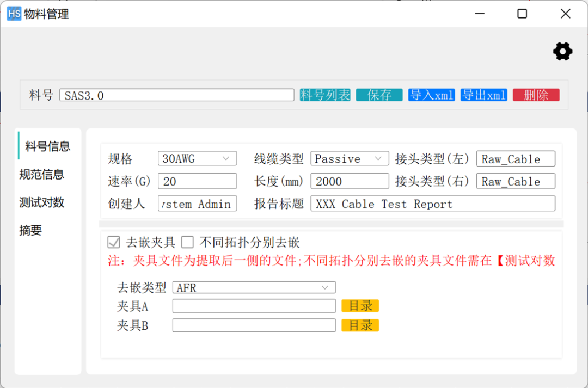Select the 摘要 tab

click(x=30, y=231)
